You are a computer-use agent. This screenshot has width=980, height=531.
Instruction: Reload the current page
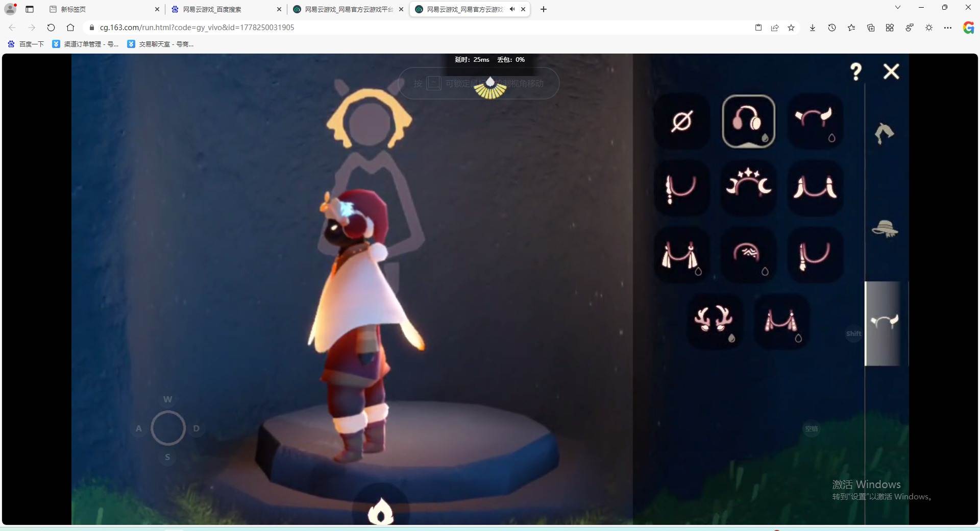51,28
